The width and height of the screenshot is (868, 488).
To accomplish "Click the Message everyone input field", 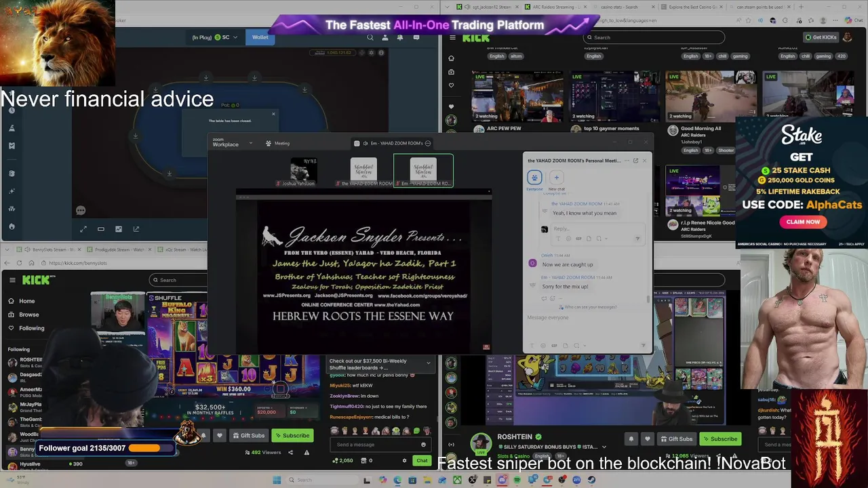I will pyautogui.click(x=589, y=317).
